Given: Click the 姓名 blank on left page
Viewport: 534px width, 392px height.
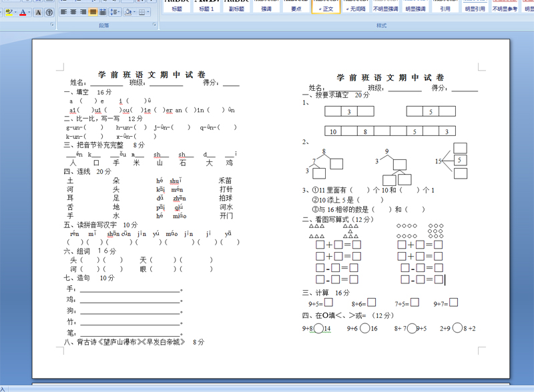Looking at the screenshot, I should (x=106, y=83).
